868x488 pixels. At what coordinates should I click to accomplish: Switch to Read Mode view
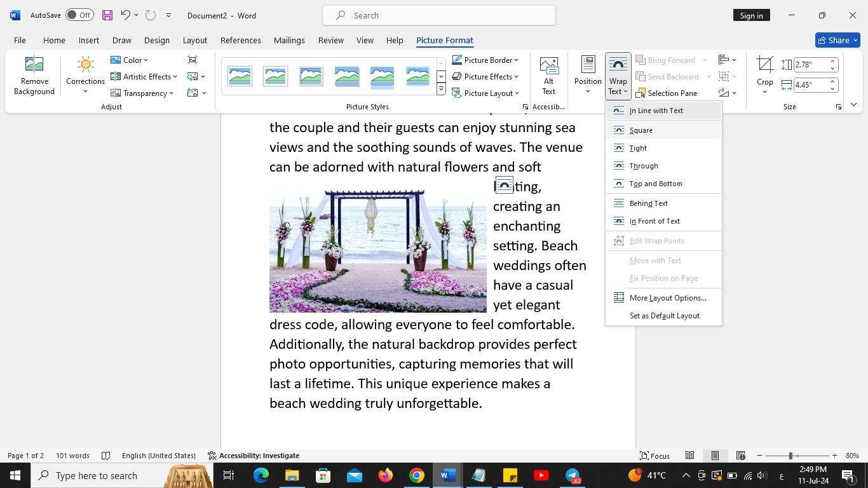689,456
